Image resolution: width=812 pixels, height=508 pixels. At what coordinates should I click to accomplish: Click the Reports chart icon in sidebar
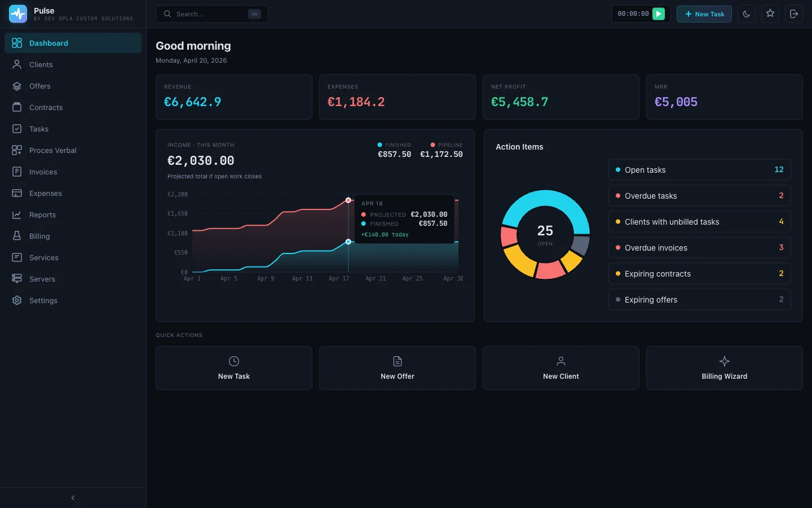click(x=17, y=214)
